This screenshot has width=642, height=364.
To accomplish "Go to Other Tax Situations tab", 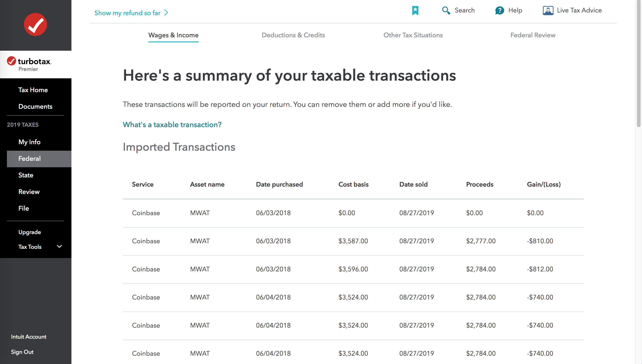I will click(413, 35).
